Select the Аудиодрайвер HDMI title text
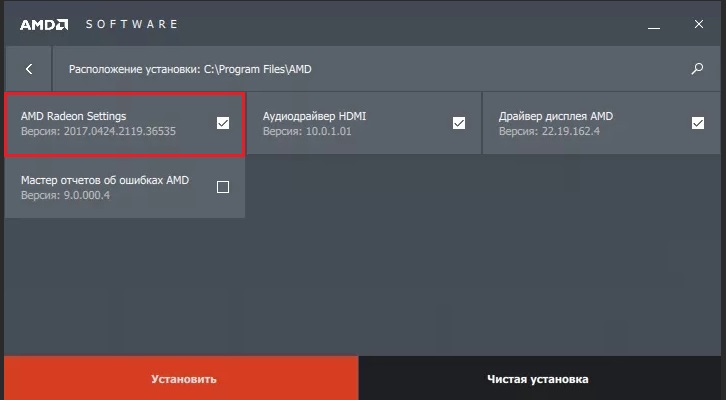This screenshot has height=400, width=726. tap(314, 116)
